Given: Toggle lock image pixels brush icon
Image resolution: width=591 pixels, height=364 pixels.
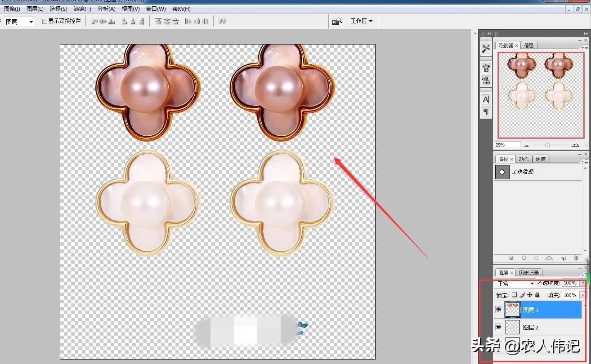Looking at the screenshot, I should pos(522,295).
